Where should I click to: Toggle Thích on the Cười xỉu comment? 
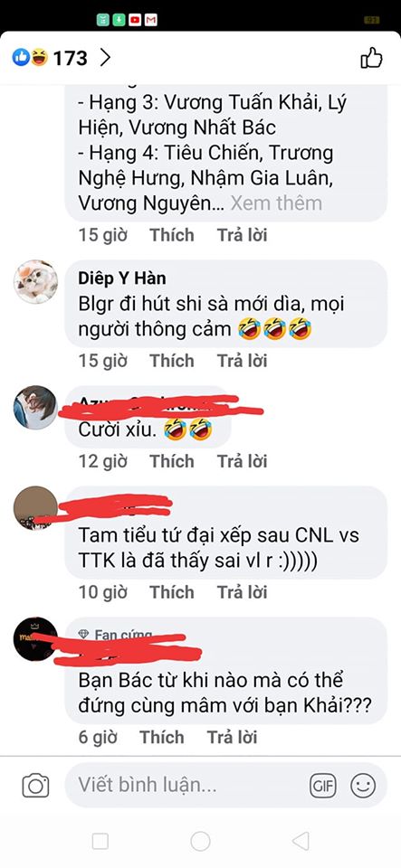172,461
